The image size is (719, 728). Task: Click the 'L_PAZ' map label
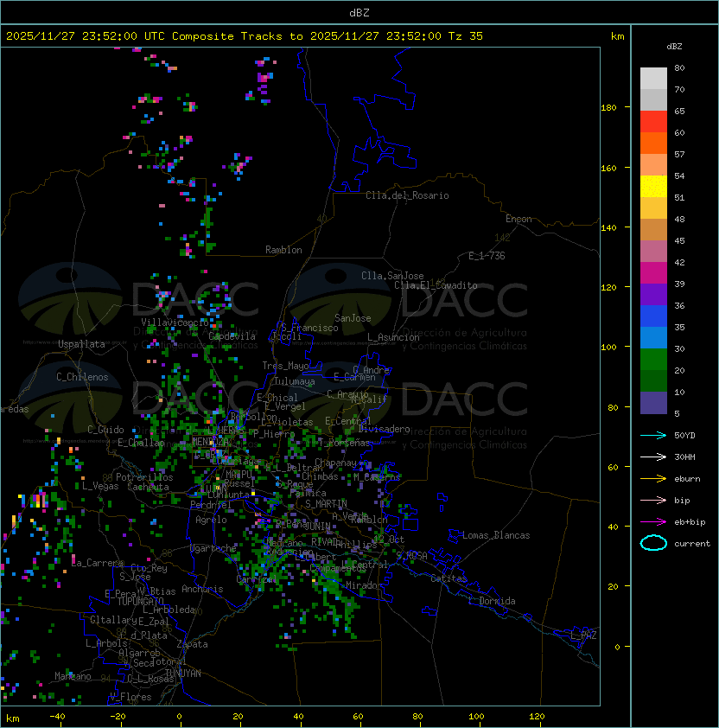(x=583, y=635)
